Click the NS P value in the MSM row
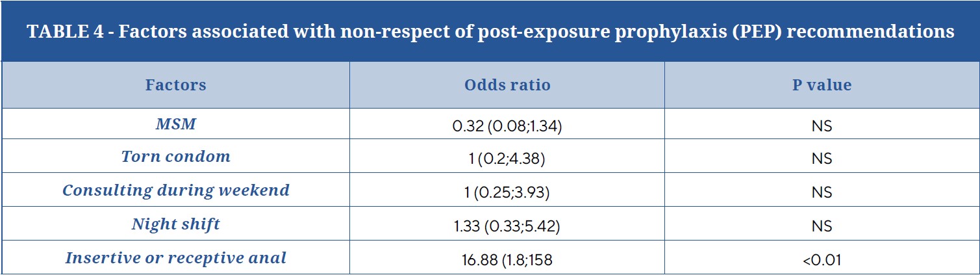The height and width of the screenshot is (275, 980). pyautogui.click(x=822, y=125)
